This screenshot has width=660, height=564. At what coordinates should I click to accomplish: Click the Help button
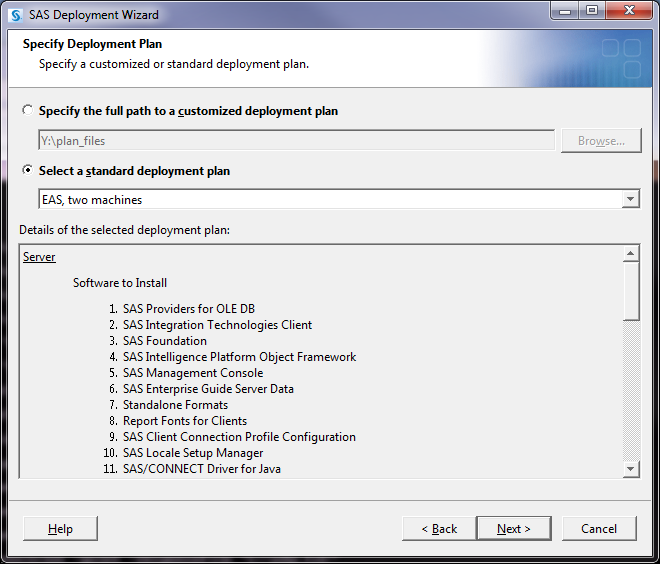(60, 529)
